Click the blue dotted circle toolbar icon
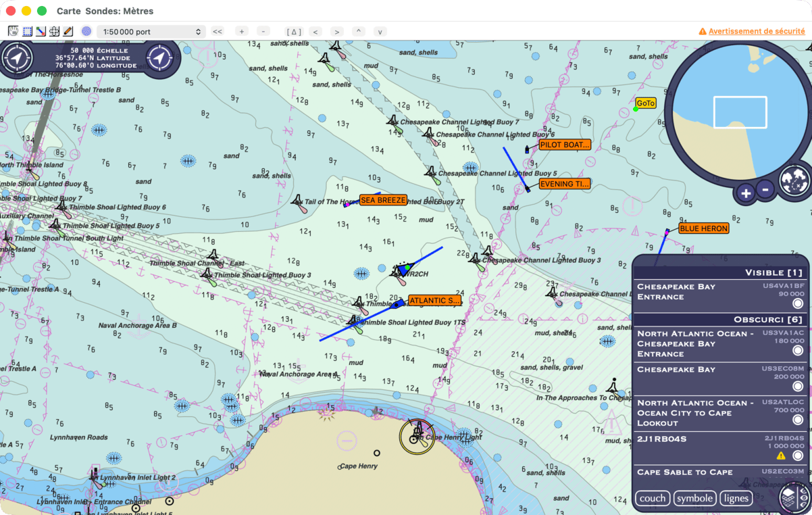The image size is (812, 515). tap(86, 31)
